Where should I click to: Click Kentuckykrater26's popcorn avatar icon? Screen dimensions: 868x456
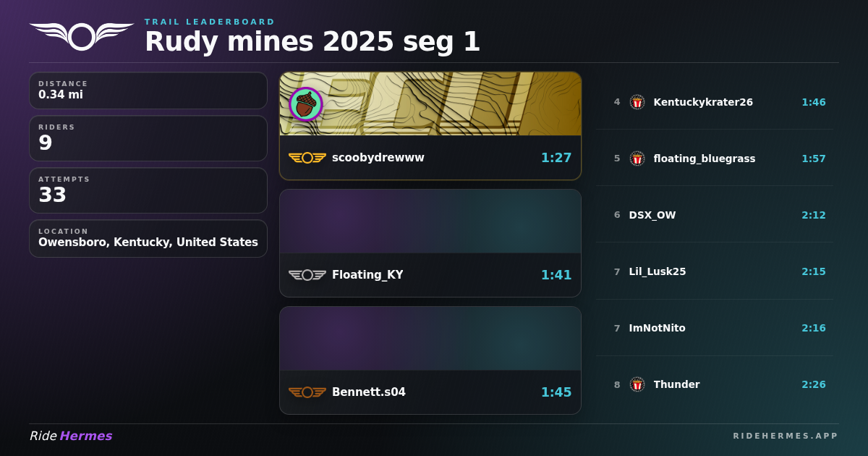pos(637,102)
